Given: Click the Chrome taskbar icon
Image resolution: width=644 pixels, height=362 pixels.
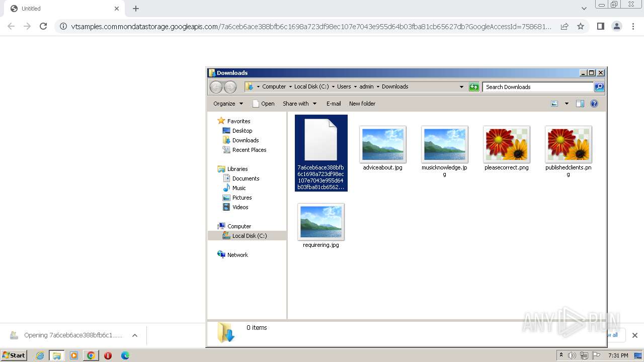Looking at the screenshot, I should [x=91, y=355].
